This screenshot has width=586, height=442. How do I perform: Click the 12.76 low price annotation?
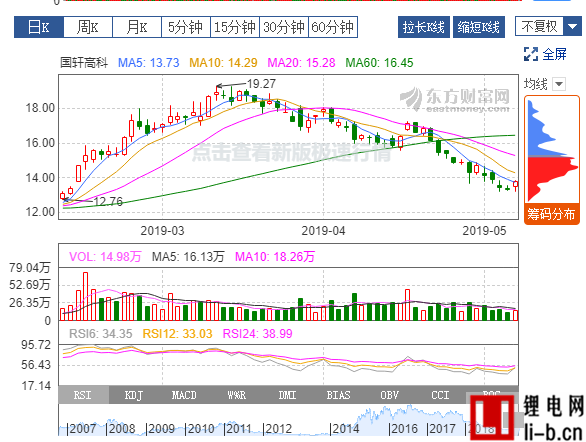tap(108, 202)
